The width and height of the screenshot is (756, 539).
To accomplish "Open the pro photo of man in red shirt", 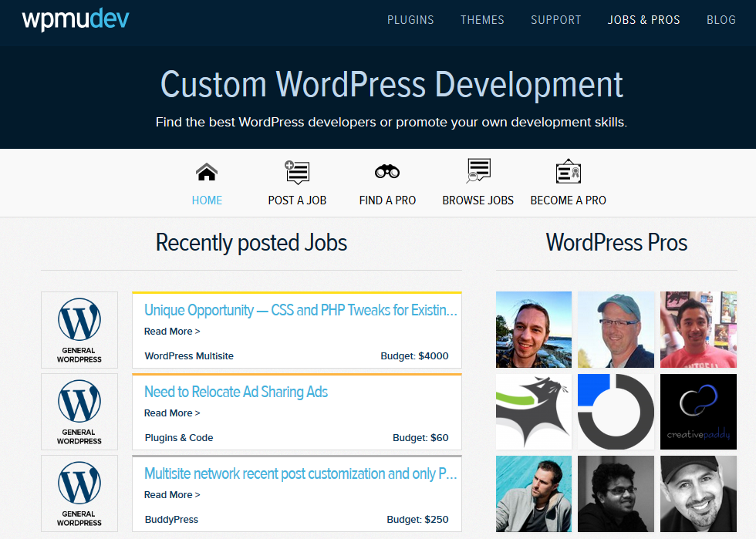I will pyautogui.click(x=698, y=330).
